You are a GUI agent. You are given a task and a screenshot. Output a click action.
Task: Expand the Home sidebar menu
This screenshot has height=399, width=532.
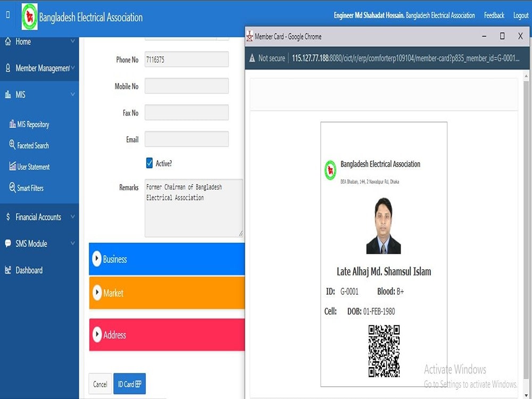22,41
